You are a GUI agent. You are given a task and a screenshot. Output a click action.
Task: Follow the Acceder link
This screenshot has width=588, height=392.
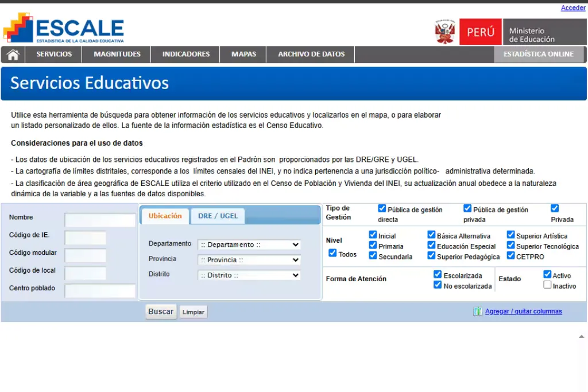(572, 7)
